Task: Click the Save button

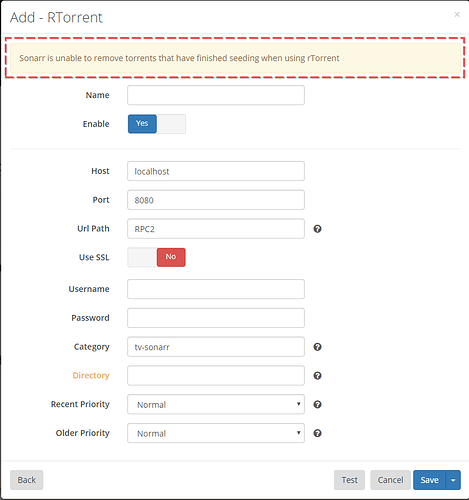Action: coord(429,480)
